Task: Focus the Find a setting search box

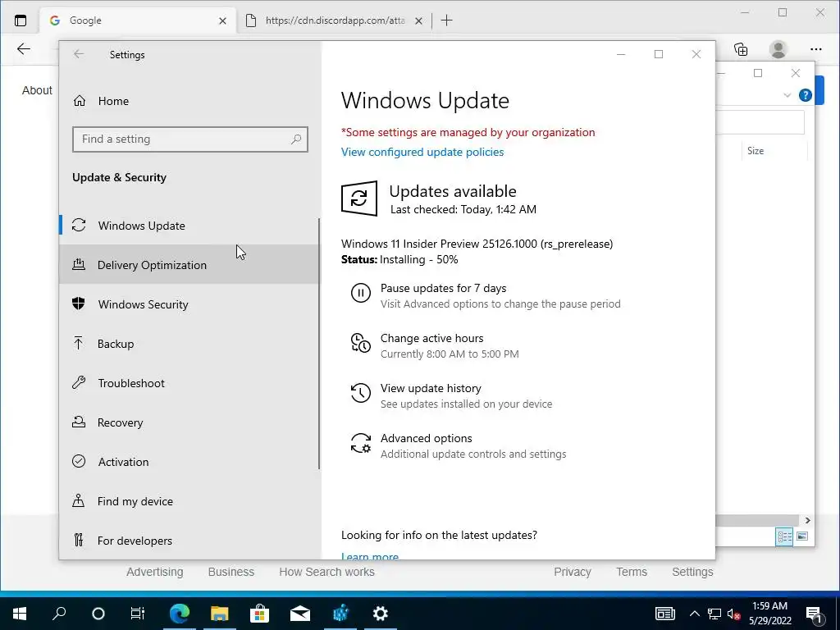Action: coord(190,139)
